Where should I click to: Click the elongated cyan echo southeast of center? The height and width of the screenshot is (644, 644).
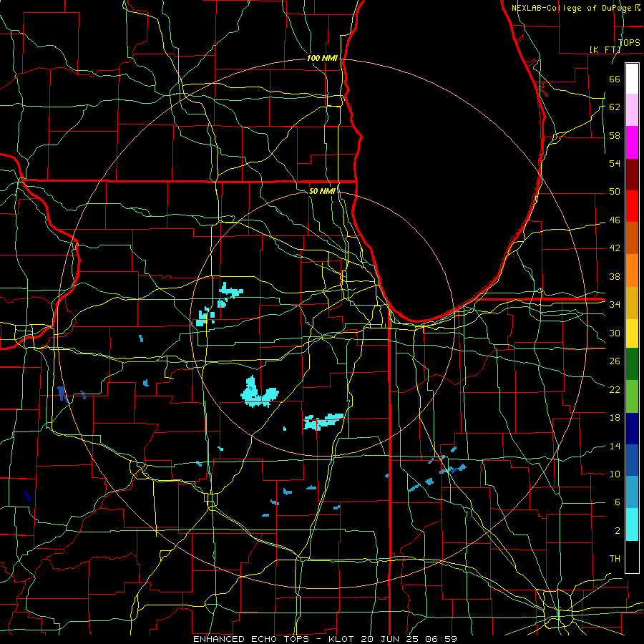[323, 421]
